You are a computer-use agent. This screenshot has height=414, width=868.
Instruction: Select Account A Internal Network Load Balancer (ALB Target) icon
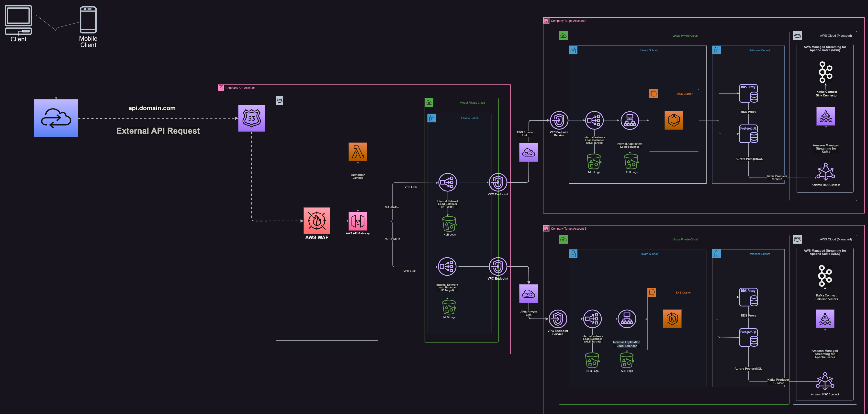[594, 120]
